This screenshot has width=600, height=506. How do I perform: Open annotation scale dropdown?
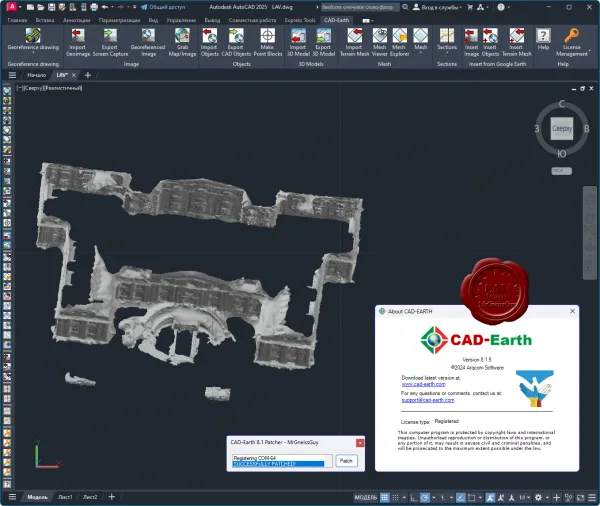click(x=524, y=497)
